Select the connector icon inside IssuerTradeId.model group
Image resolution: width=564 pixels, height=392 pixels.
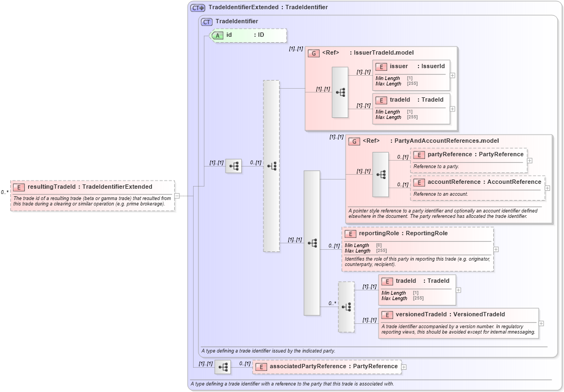[340, 91]
